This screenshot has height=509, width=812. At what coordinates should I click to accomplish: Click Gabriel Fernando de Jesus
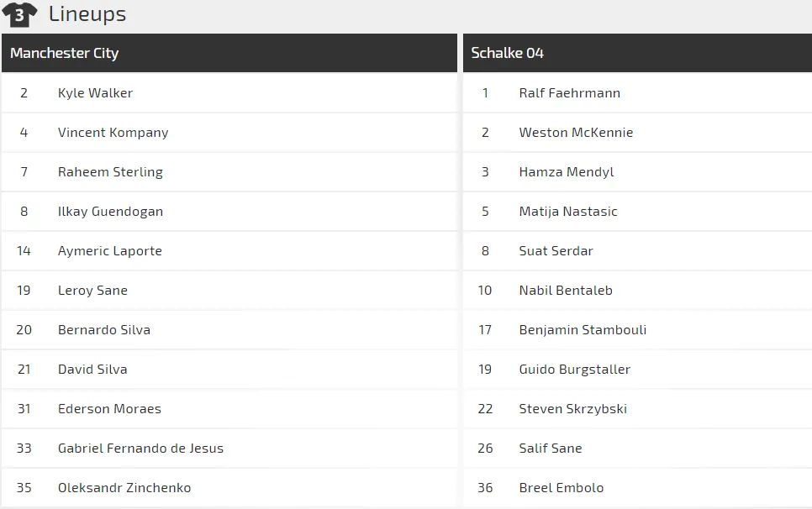[x=140, y=449]
